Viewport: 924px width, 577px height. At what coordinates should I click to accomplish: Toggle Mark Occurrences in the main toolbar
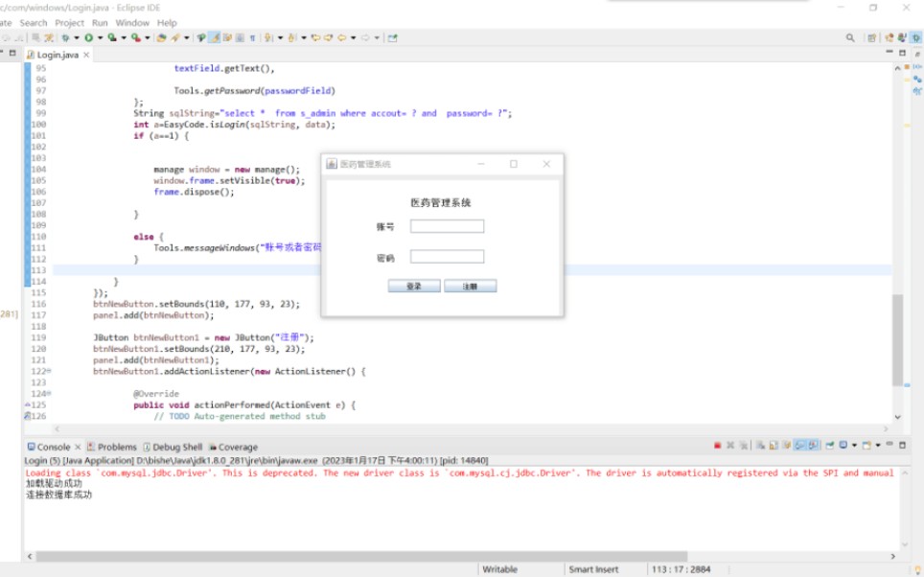pyautogui.click(x=213, y=38)
